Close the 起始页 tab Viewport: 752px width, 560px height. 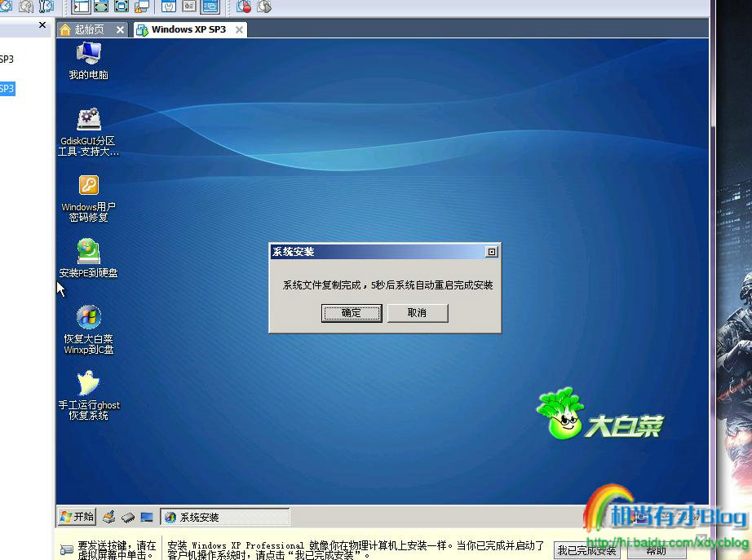tap(121, 30)
